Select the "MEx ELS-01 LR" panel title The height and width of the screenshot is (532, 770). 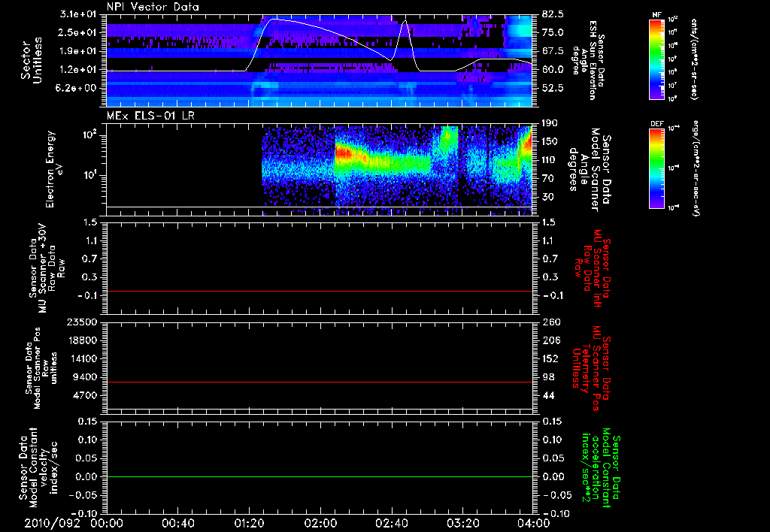click(x=150, y=116)
